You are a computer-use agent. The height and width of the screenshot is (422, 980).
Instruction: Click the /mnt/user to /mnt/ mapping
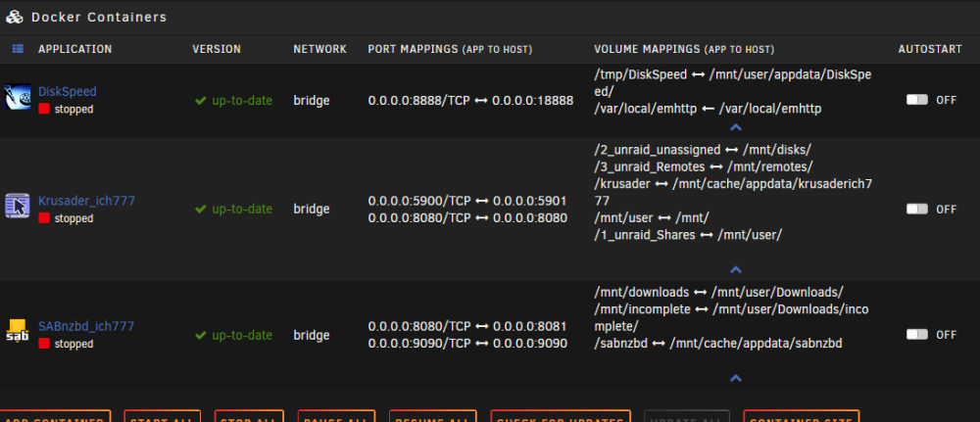point(652,218)
